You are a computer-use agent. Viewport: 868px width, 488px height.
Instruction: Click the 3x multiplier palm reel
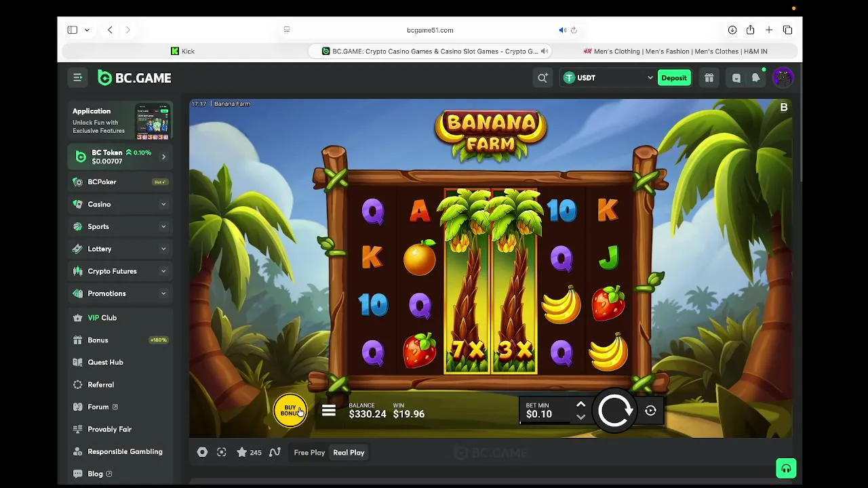pos(514,282)
